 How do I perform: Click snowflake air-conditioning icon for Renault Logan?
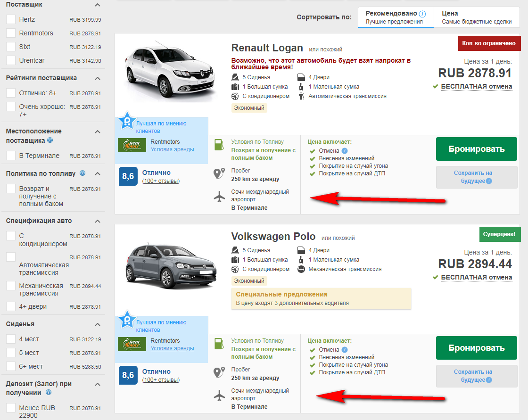point(235,96)
